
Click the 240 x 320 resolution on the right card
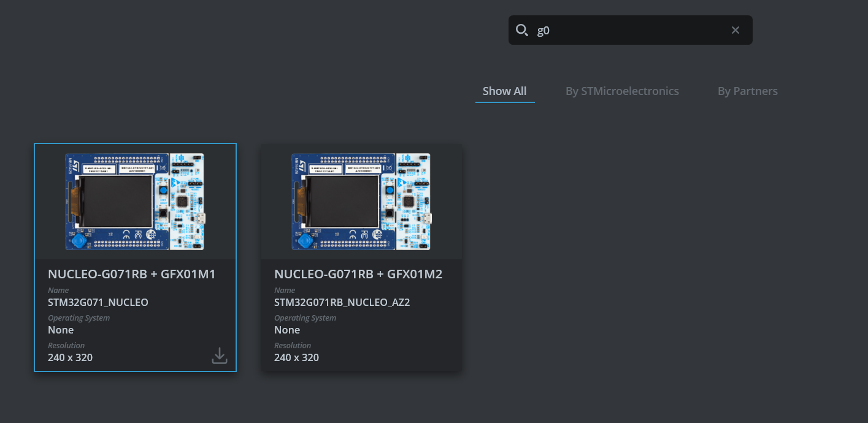[x=296, y=357]
